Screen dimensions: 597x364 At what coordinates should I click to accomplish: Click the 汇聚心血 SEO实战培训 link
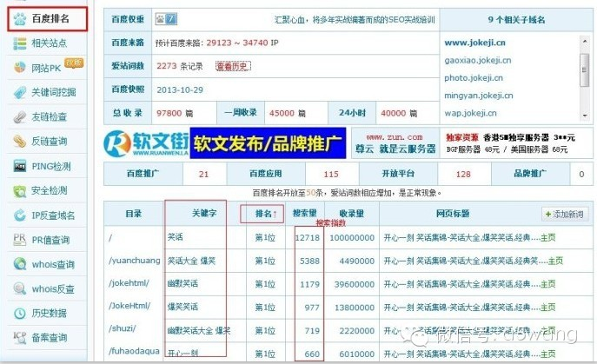355,19
